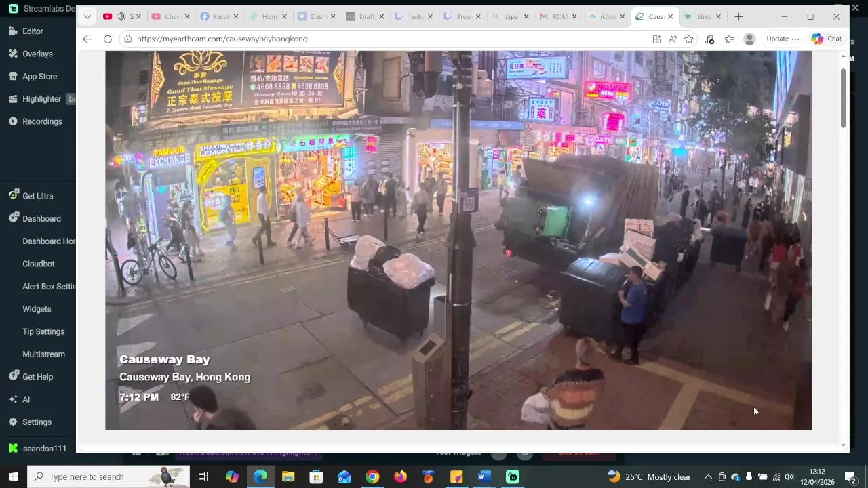Open Recordings in the Streamlabs sidebar
The width and height of the screenshot is (868, 488).
[42, 121]
